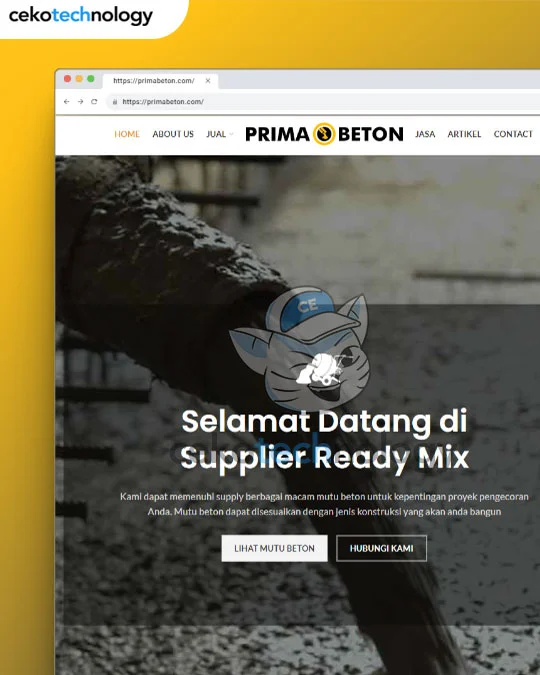Click the Prima Beton round logo emblem
The width and height of the screenshot is (540, 675).
[324, 133]
